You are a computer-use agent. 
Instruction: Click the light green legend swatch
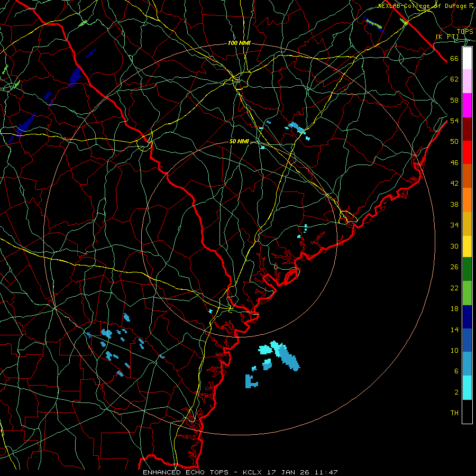[x=467, y=293]
